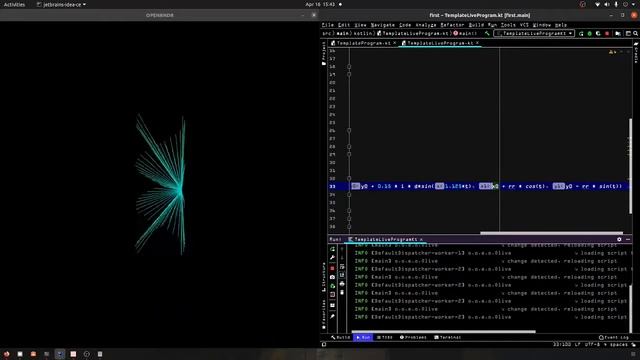The width and height of the screenshot is (640, 360).
Task: Click Run console horizontal scrollbar thumb
Action: [443, 332]
